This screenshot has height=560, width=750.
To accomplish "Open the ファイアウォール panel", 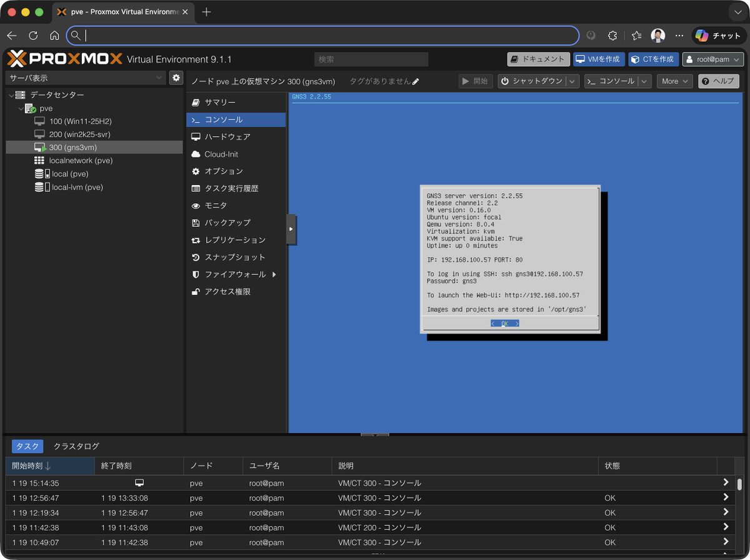I will 236,274.
